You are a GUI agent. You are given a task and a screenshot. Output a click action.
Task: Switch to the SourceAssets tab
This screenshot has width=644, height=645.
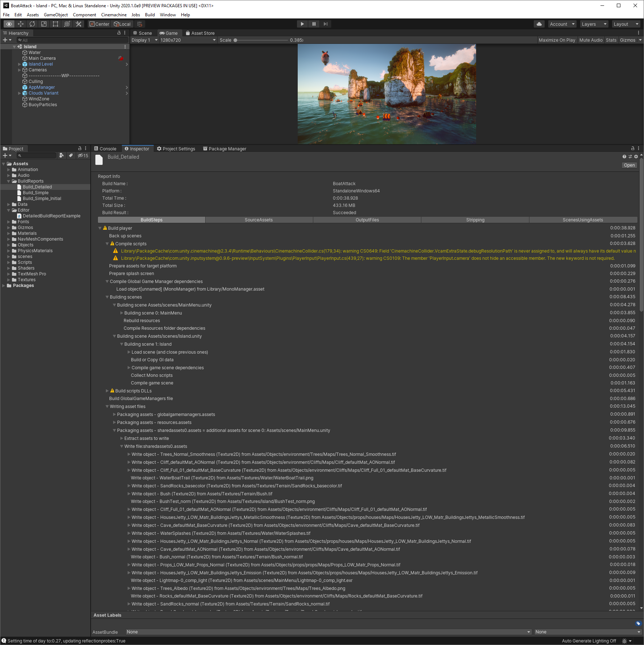259,220
